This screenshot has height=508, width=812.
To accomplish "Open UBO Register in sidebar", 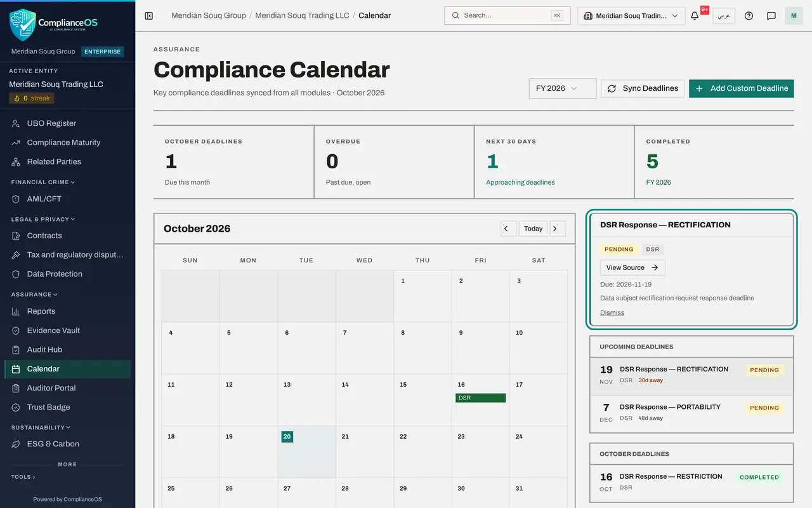I will click(67, 123).
